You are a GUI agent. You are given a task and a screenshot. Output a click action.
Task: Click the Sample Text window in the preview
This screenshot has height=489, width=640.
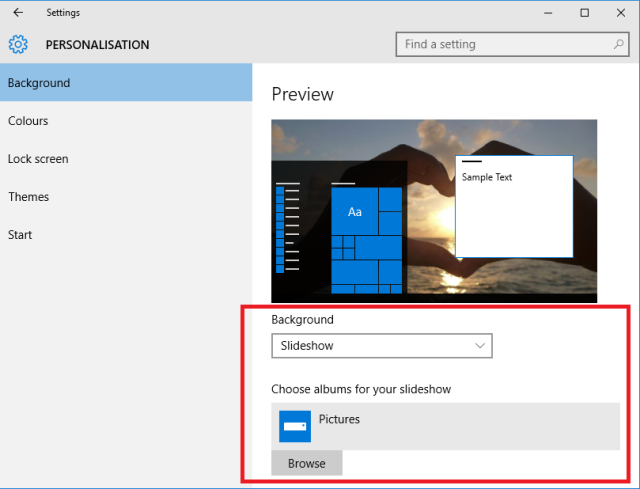[514, 206]
